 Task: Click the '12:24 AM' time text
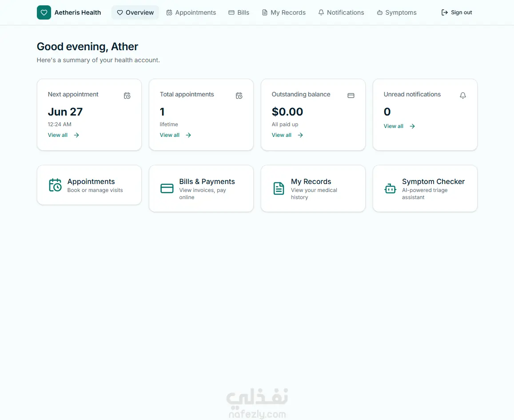pyautogui.click(x=60, y=124)
